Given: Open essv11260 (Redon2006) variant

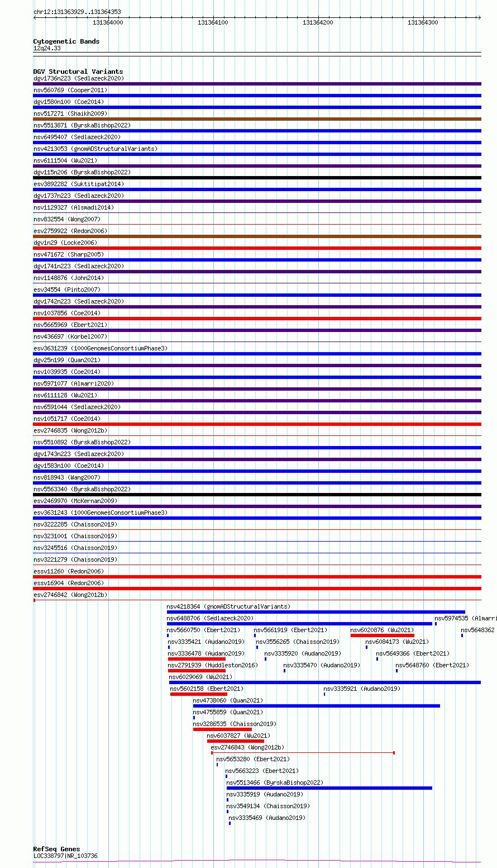Looking at the screenshot, I should pos(69,571).
